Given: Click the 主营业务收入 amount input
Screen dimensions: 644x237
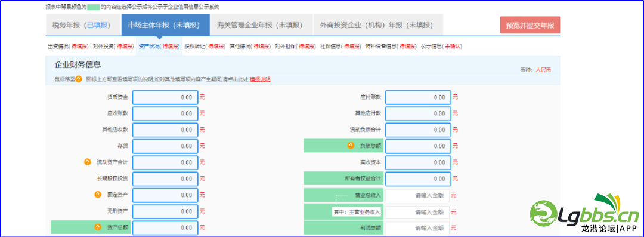Looking at the screenshot, I should 417,213.
